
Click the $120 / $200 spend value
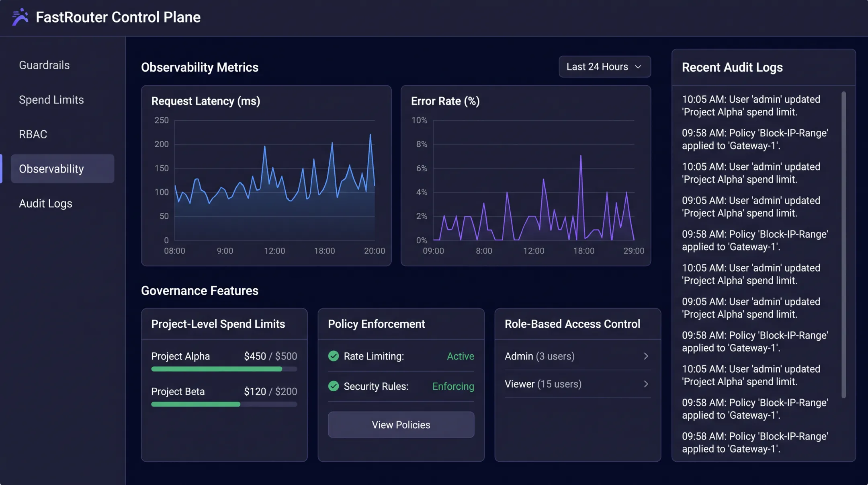point(270,392)
